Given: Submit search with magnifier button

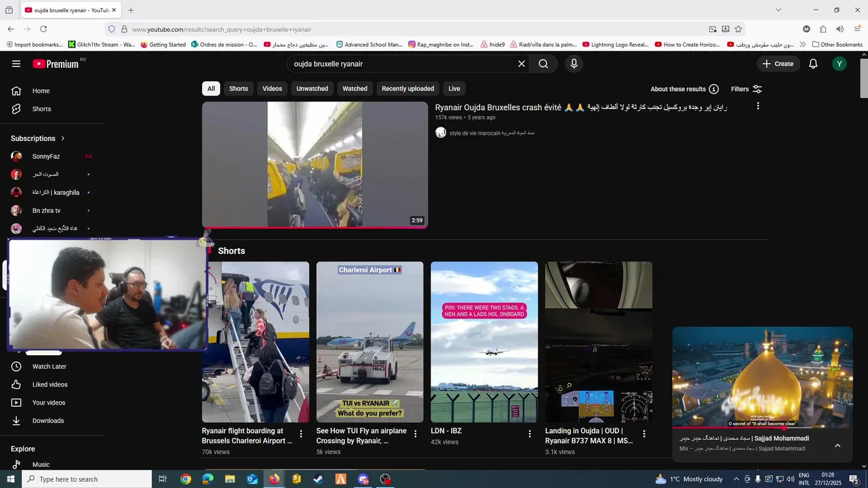Looking at the screenshot, I should 543,64.
